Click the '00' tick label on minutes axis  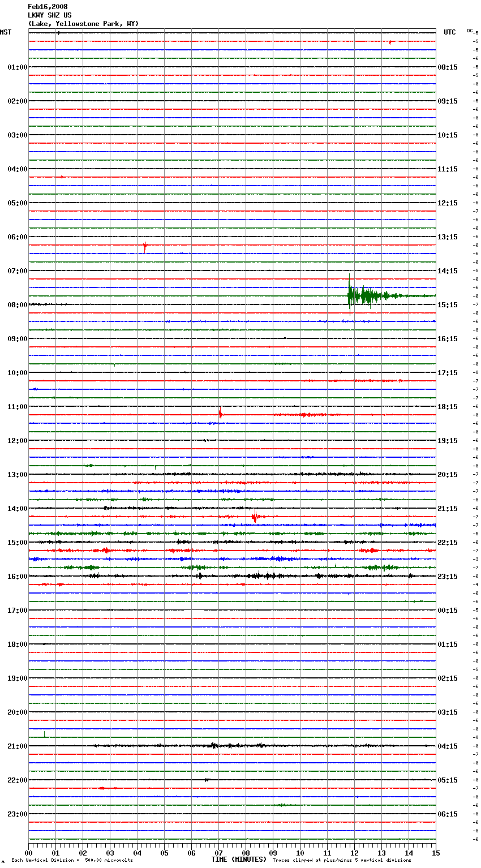click(28, 853)
